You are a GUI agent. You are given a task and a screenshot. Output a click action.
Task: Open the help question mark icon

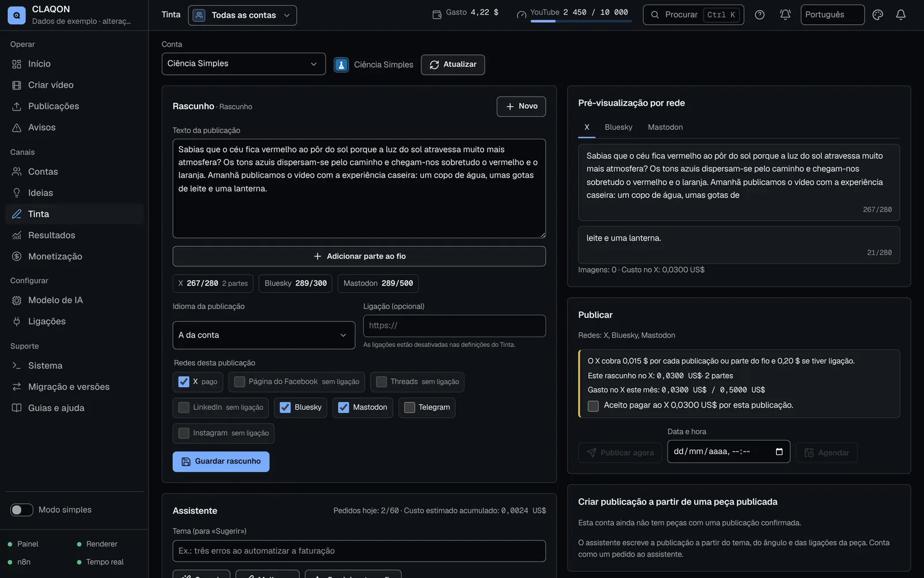760,15
